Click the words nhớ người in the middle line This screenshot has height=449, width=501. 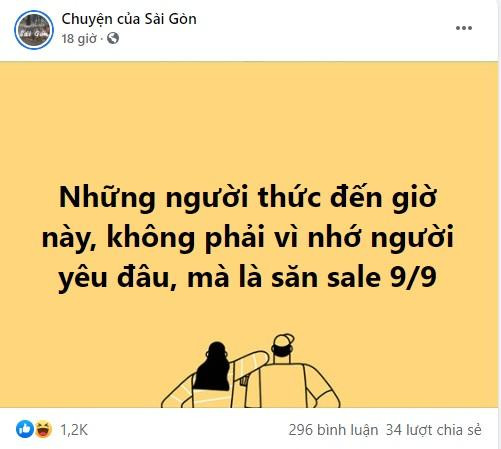(x=381, y=239)
